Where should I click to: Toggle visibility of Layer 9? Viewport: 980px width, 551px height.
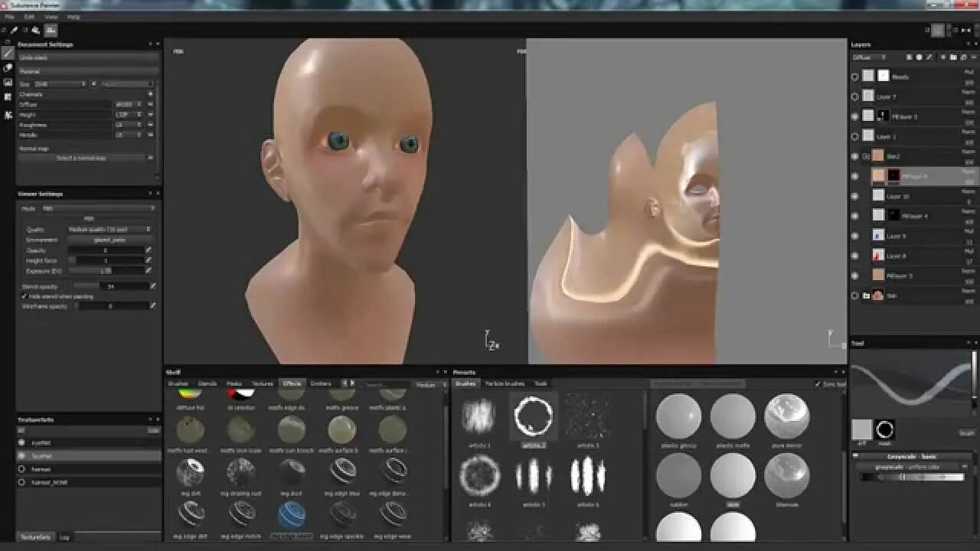click(x=855, y=236)
